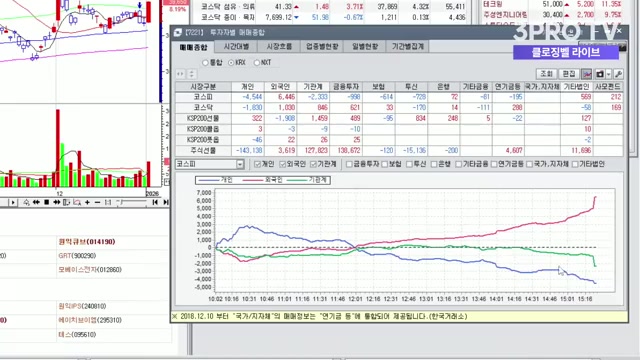Select the 통합 radio button
Viewport: 640px width, 360px height.
(205, 62)
